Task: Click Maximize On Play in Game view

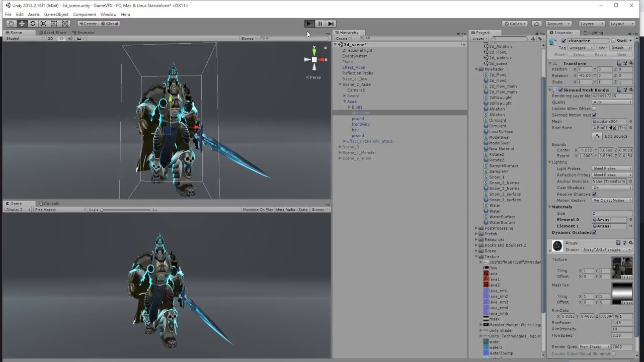Action: (x=258, y=210)
